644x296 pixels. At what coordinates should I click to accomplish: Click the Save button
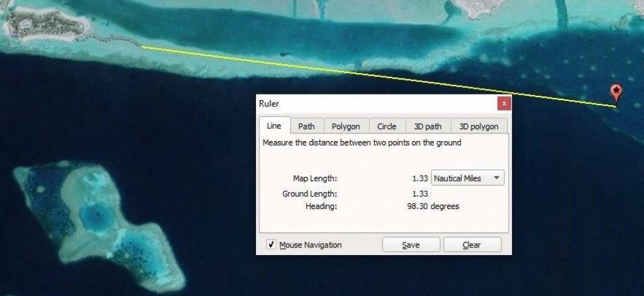point(411,244)
